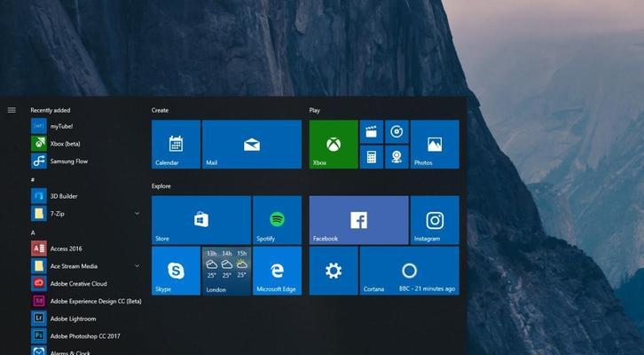Open the 7-Zip folder icon

tap(39, 213)
